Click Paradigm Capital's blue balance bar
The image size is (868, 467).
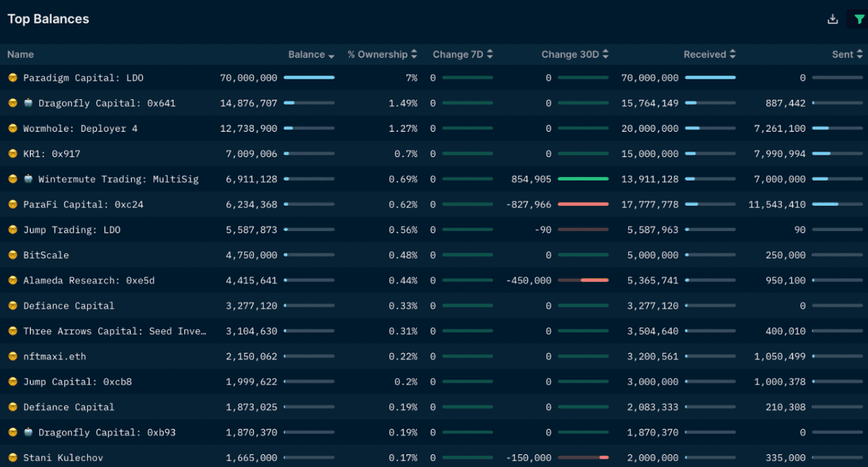(309, 78)
